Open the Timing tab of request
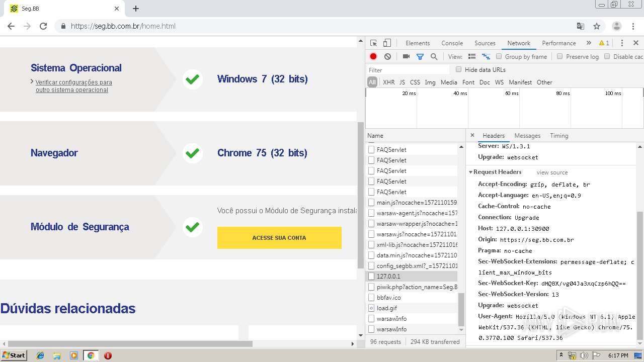Image resolution: width=644 pixels, height=362 pixels. (559, 136)
